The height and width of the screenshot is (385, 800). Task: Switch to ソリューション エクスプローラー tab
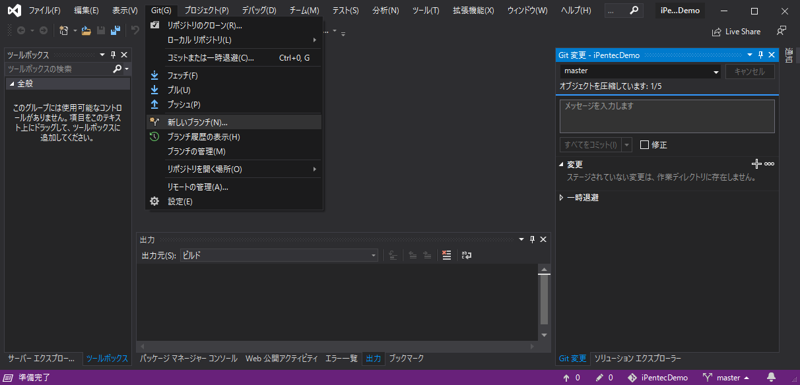[637, 358]
